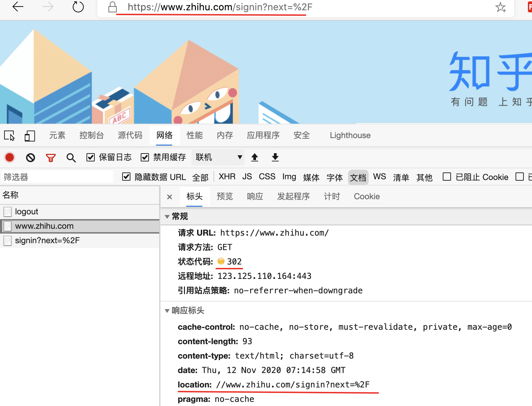The height and width of the screenshot is (406, 532).
Task: Filter requests by 文档
Action: click(358, 177)
